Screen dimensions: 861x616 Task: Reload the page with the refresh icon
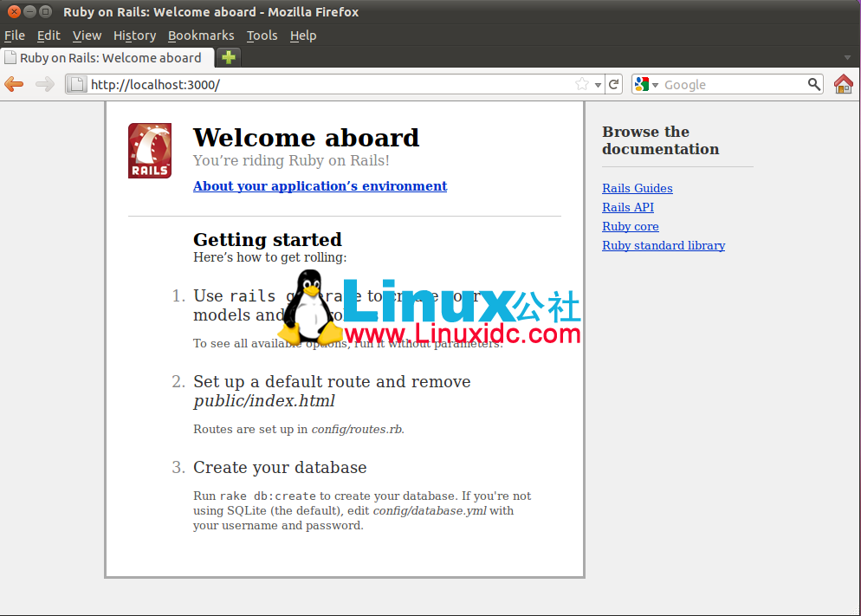click(614, 84)
